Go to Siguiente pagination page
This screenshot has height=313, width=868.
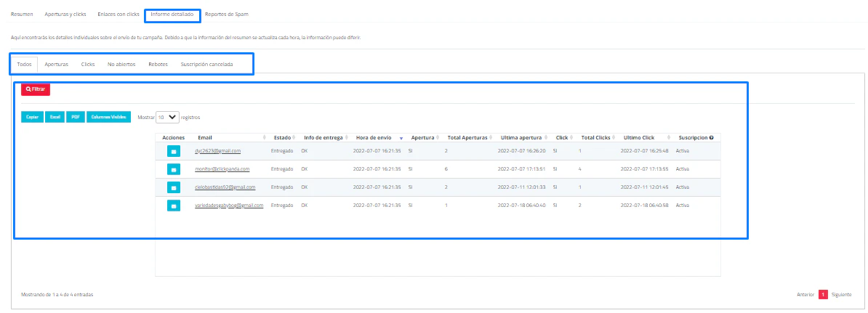[841, 295]
